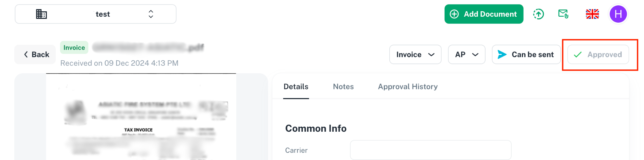
Task: Click the blue paper plane send icon
Action: point(502,55)
